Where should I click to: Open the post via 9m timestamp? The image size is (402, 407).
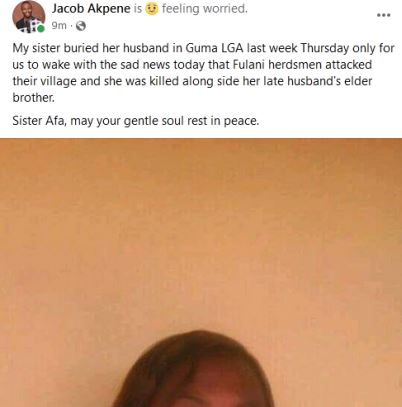click(59, 26)
